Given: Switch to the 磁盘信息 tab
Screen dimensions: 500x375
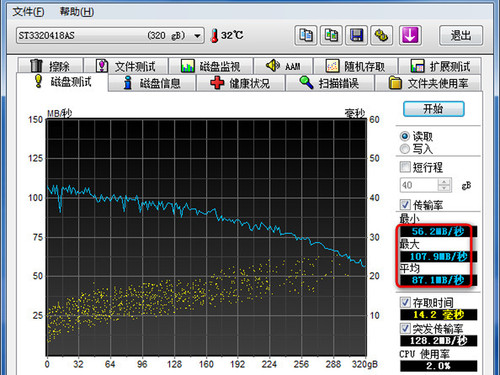Looking at the screenshot, I should [x=152, y=83].
